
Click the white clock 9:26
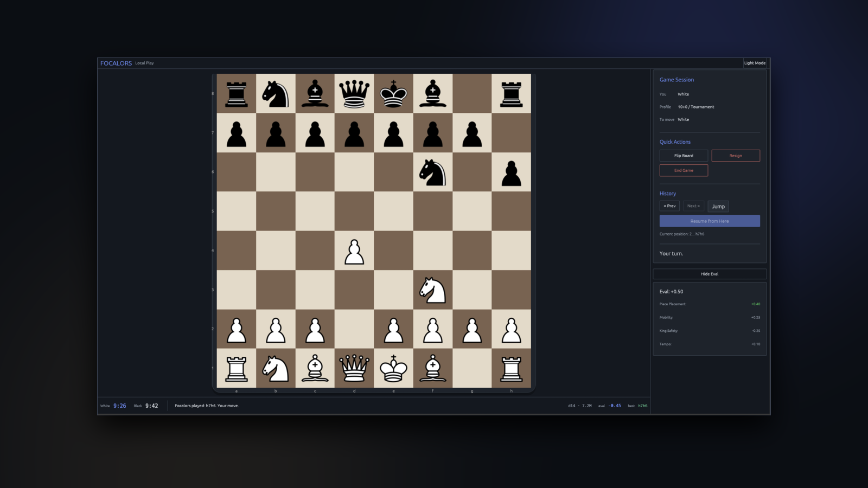(x=119, y=406)
